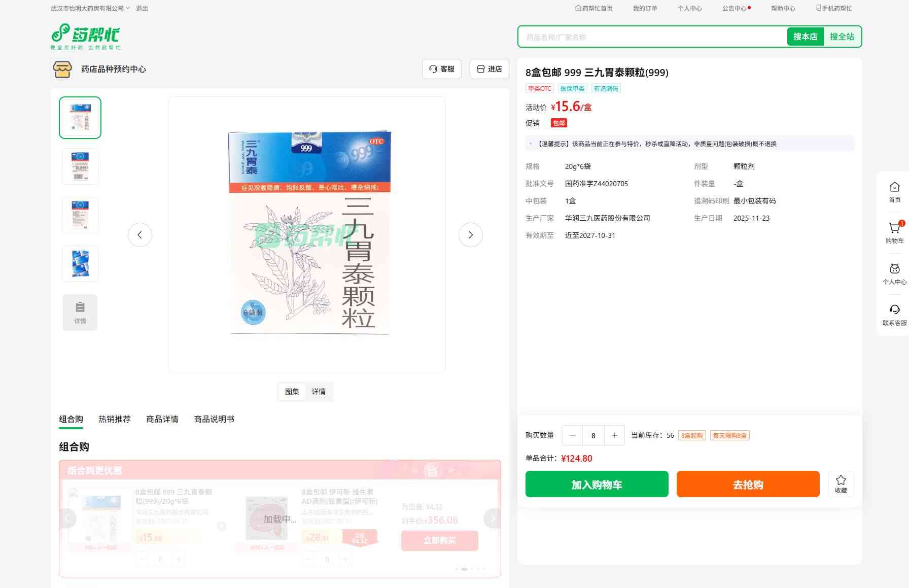Click the green 加入购物车 button
Screen dimensions: 909x588
(597, 484)
